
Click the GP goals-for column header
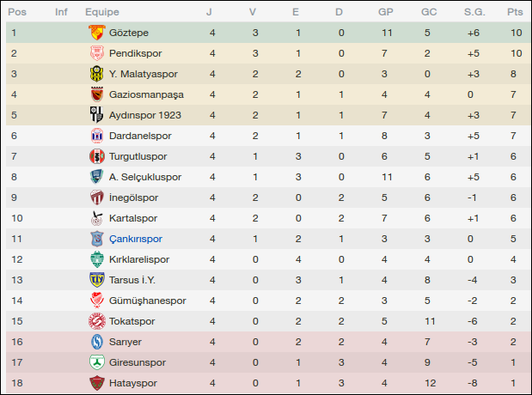[x=386, y=12]
